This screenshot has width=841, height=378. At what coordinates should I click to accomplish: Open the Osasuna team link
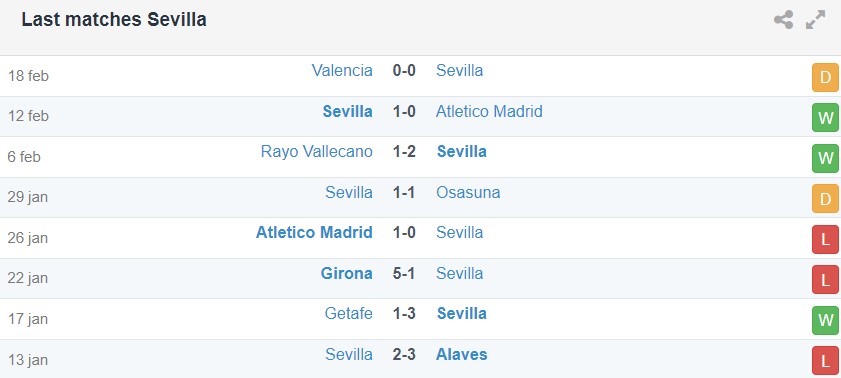tap(468, 192)
